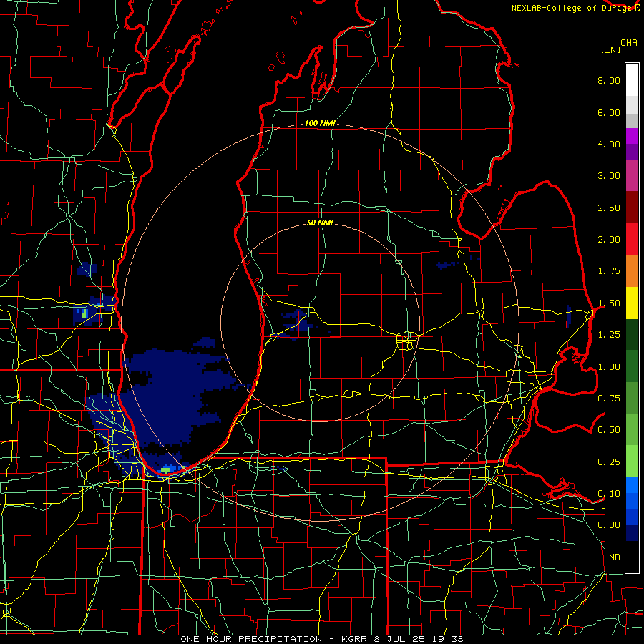Screen dimensions: 644x644
Task: Click the black ND swatch in the legend
Action: pos(632,557)
